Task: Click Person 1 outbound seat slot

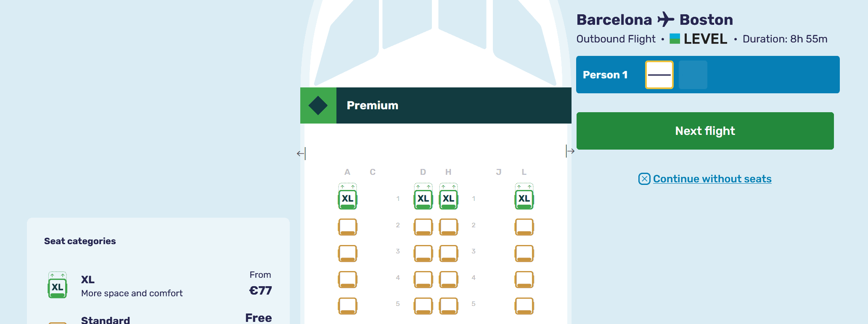Action: click(659, 75)
